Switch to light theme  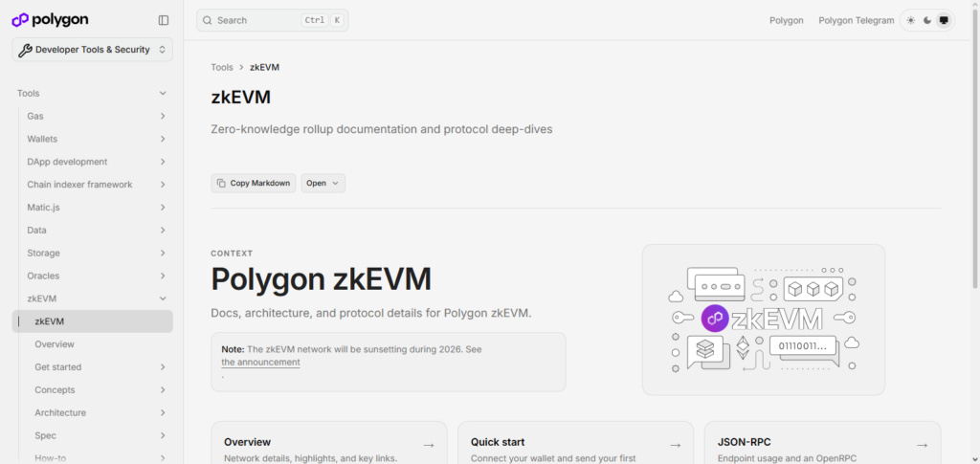pos(911,20)
